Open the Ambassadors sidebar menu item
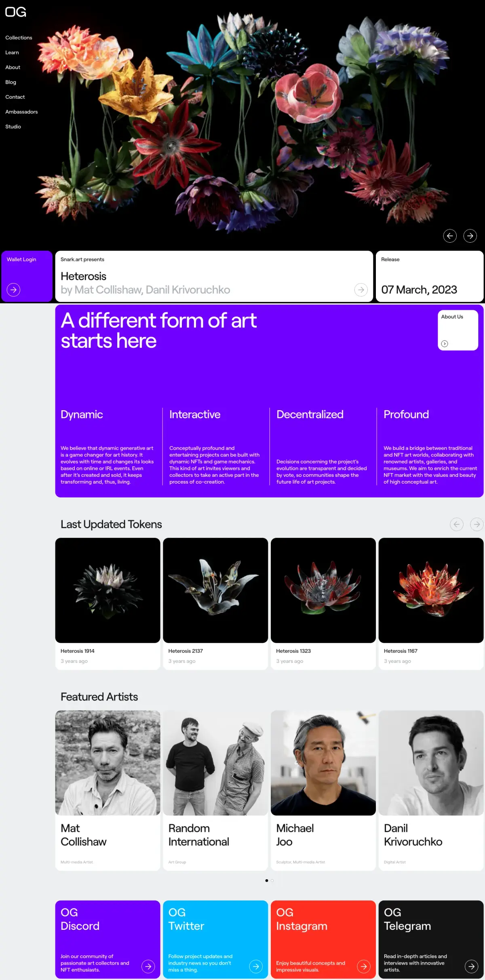The image size is (485, 980). pyautogui.click(x=21, y=112)
